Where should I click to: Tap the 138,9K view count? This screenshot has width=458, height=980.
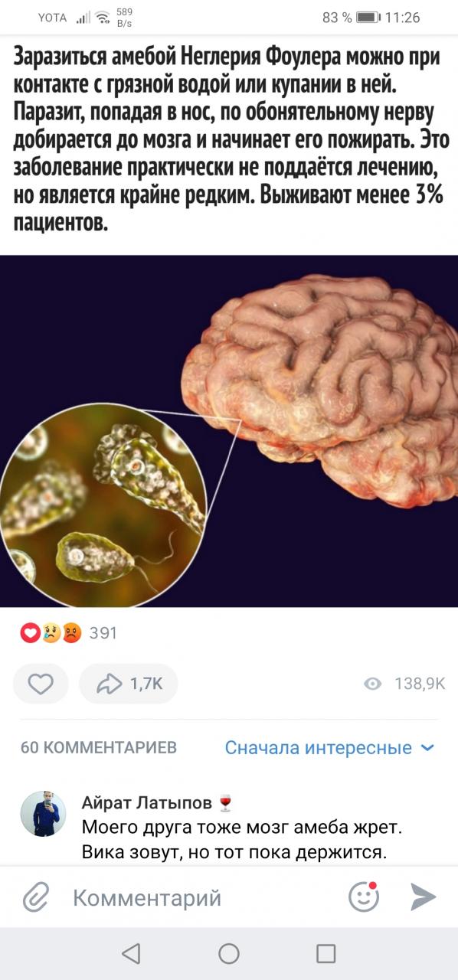420,684
